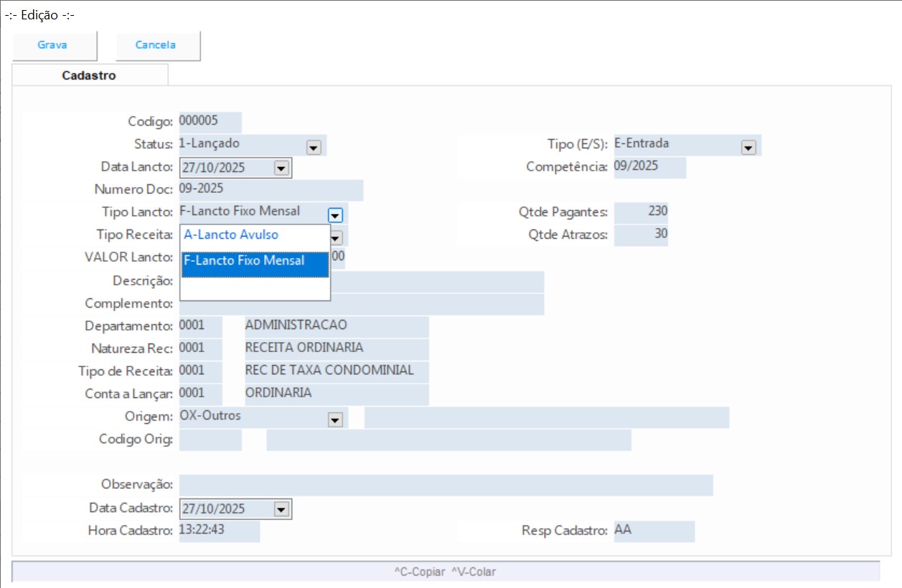This screenshot has height=588, width=902.
Task: Open the Data Lancto date picker
Action: 281,169
